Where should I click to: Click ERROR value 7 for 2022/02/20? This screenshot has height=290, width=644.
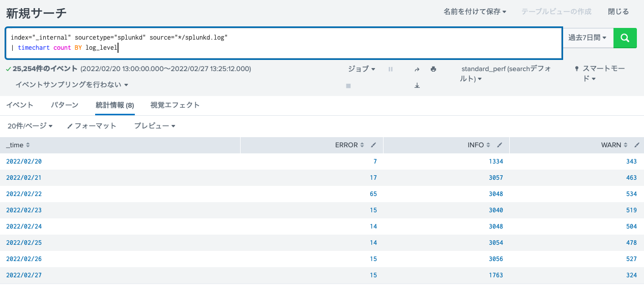coord(375,162)
